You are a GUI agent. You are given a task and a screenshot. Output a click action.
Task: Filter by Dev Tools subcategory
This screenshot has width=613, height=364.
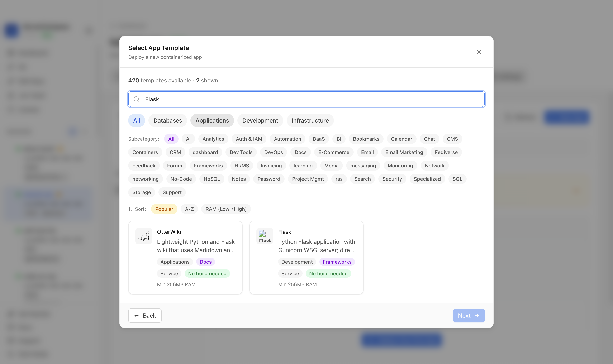[x=241, y=152]
